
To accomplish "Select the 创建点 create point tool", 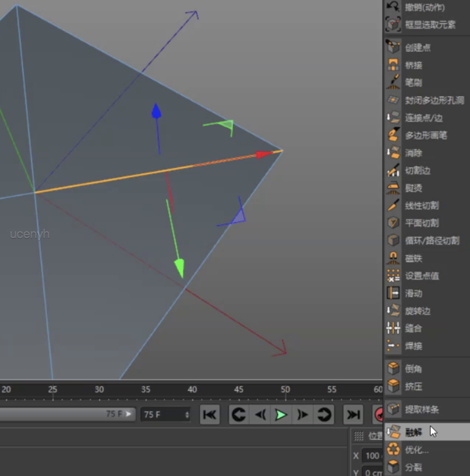I will [427, 47].
